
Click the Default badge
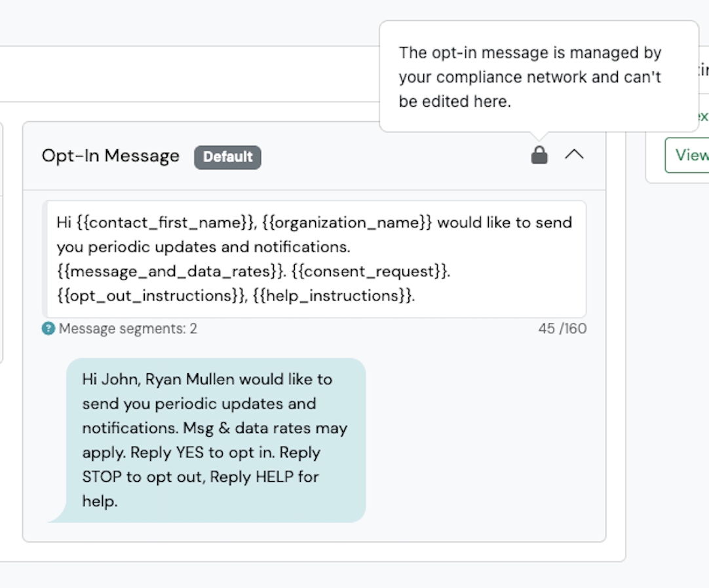(227, 157)
